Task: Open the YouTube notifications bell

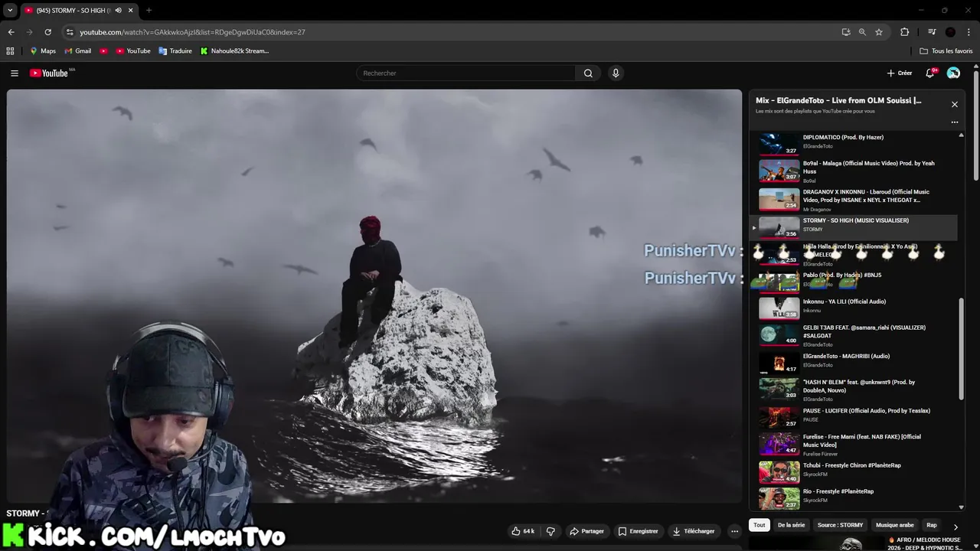Action: 930,73
